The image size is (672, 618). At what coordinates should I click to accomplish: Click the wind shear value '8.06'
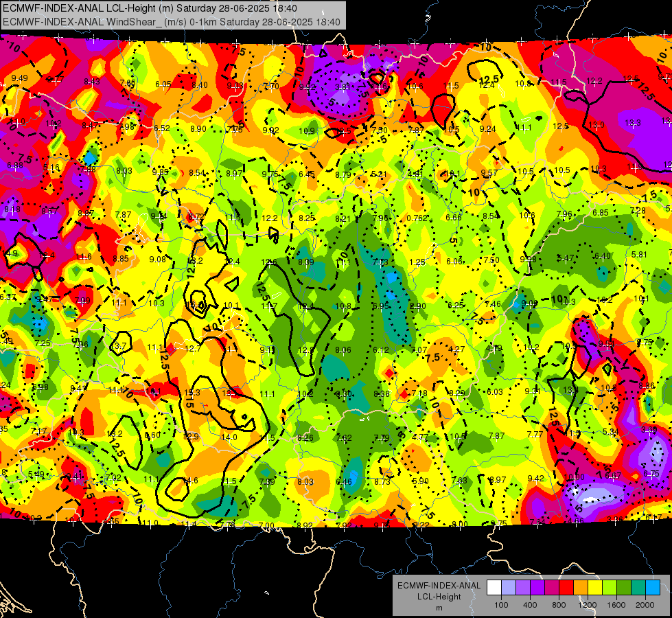[343, 350]
